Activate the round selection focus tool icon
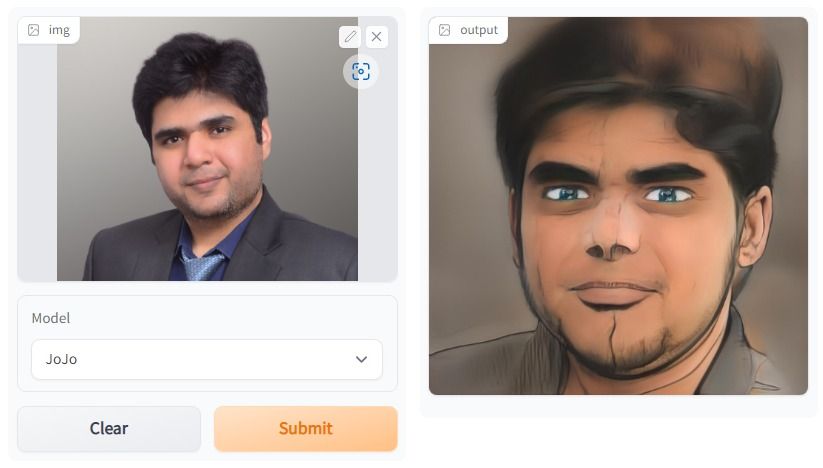Screen dimensions: 823x468 point(361,71)
